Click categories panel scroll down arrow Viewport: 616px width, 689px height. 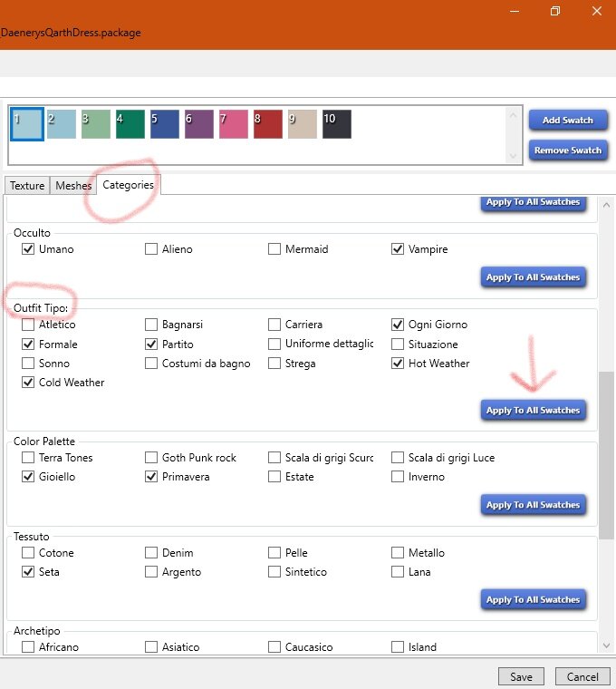tap(606, 645)
